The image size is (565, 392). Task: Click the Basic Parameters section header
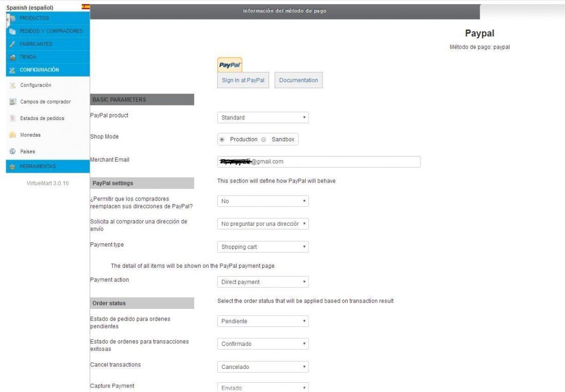click(142, 100)
